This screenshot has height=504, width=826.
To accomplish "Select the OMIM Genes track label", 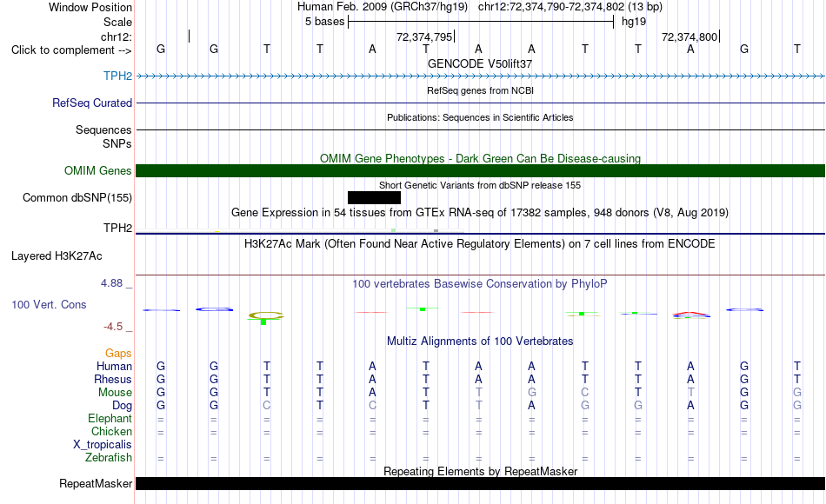I will [97, 170].
